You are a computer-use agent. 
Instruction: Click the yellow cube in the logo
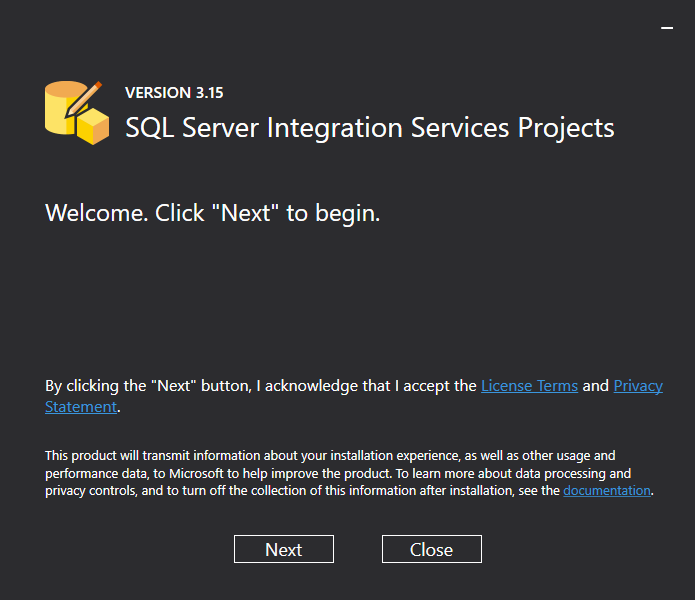[x=93, y=126]
